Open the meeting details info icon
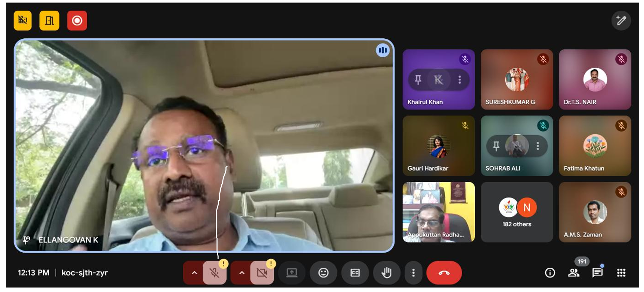 (x=550, y=273)
